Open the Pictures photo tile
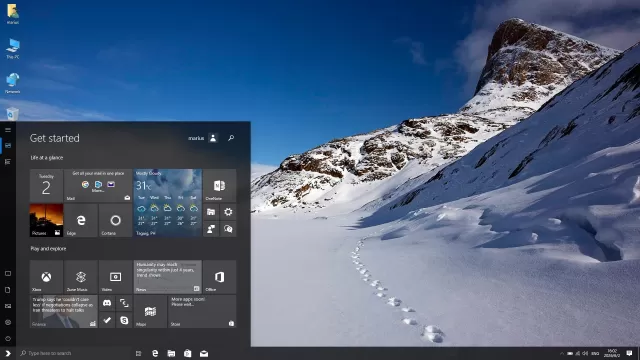This screenshot has width=640, height=360. [x=47, y=220]
